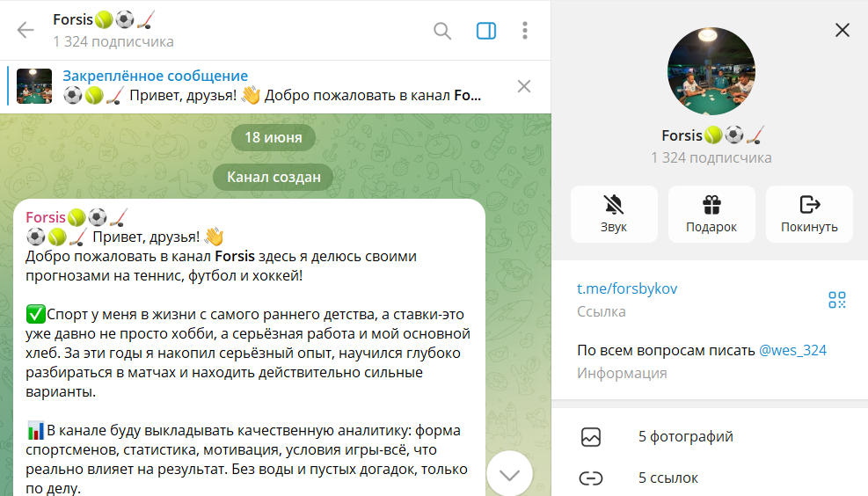
Task: Leave the channel with Покинуть button
Action: click(x=809, y=214)
